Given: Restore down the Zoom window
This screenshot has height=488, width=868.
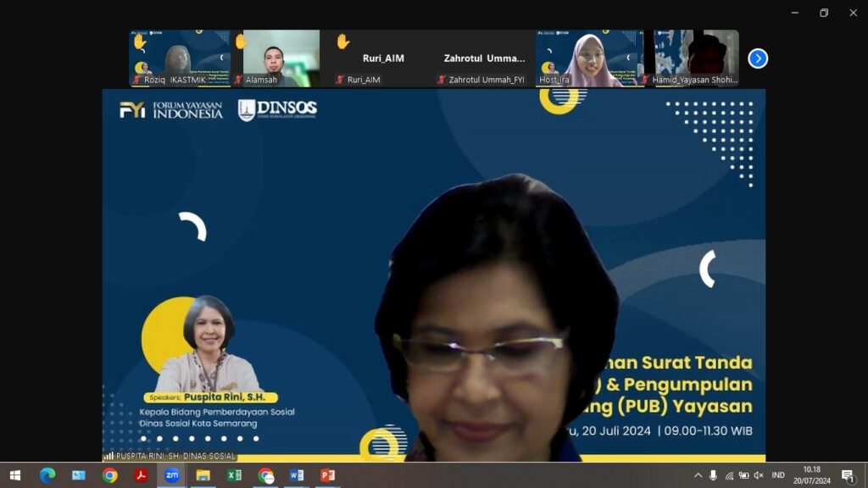Looking at the screenshot, I should coord(824,13).
